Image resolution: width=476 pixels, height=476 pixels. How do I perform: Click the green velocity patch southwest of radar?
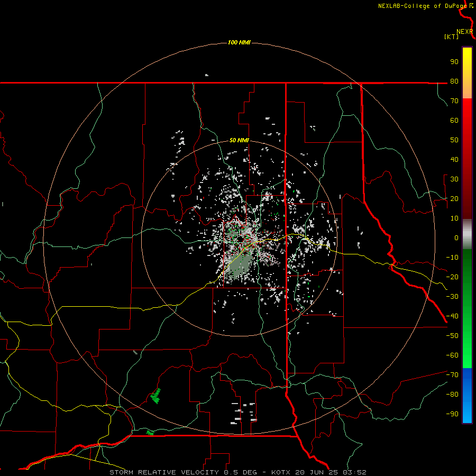click(155, 396)
